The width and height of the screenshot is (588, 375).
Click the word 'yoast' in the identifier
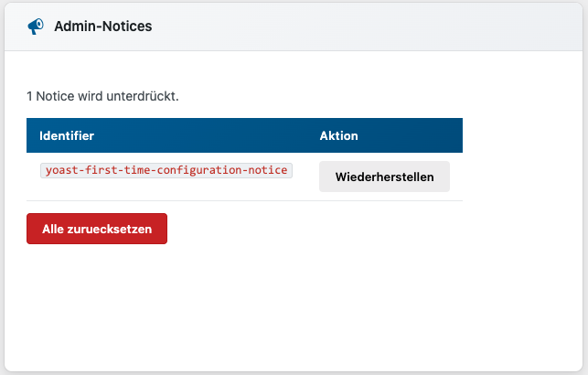click(61, 170)
